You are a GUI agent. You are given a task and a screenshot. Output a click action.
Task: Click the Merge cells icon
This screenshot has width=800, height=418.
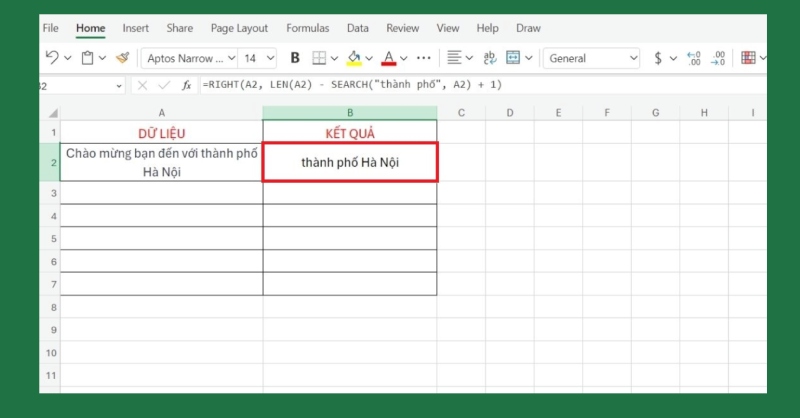pyautogui.click(x=513, y=58)
